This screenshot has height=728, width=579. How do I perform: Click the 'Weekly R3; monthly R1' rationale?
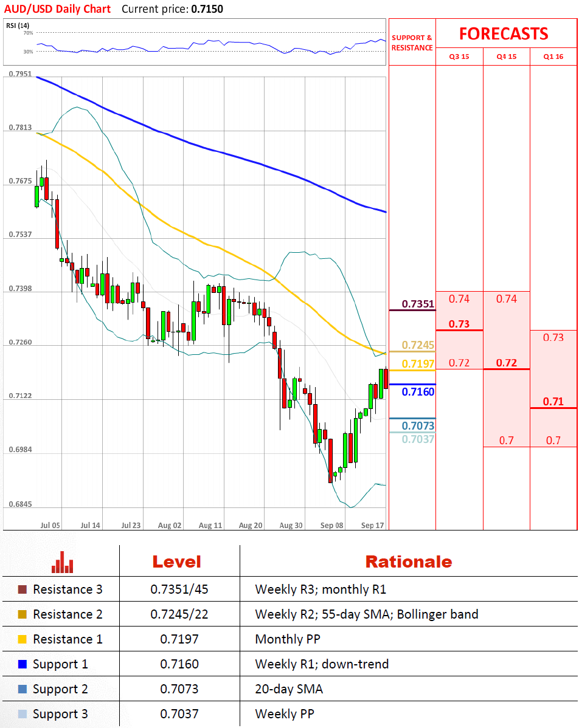[321, 589]
